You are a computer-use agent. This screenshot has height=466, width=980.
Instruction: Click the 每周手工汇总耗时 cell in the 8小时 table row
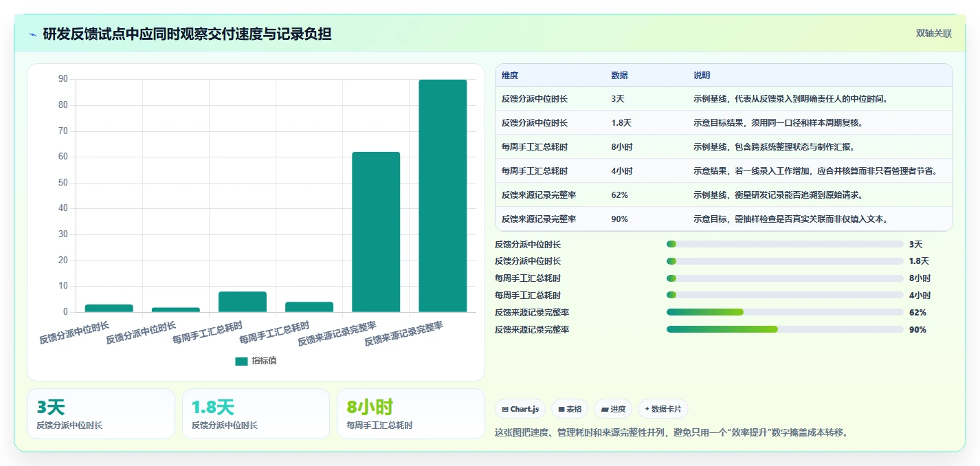[535, 147]
